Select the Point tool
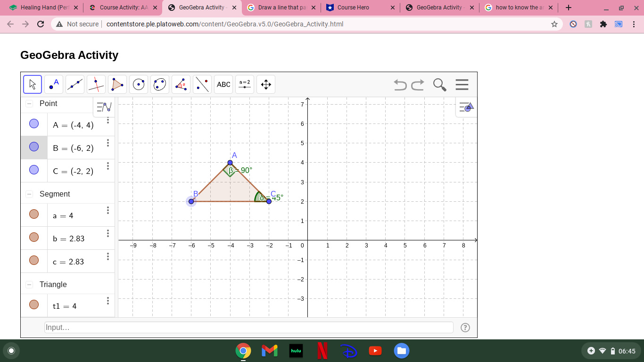The image size is (644, 362). [x=54, y=84]
